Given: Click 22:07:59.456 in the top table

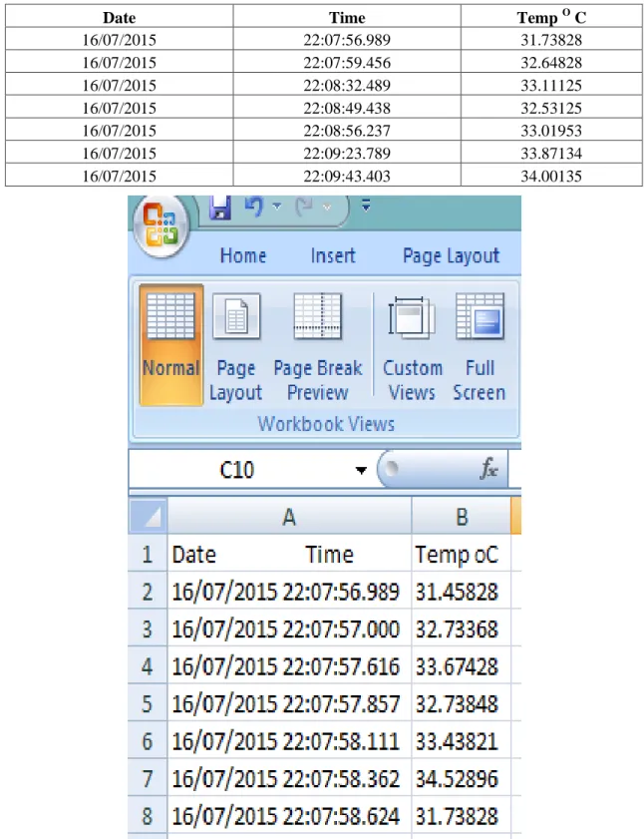Looking at the screenshot, I should click(x=347, y=63).
